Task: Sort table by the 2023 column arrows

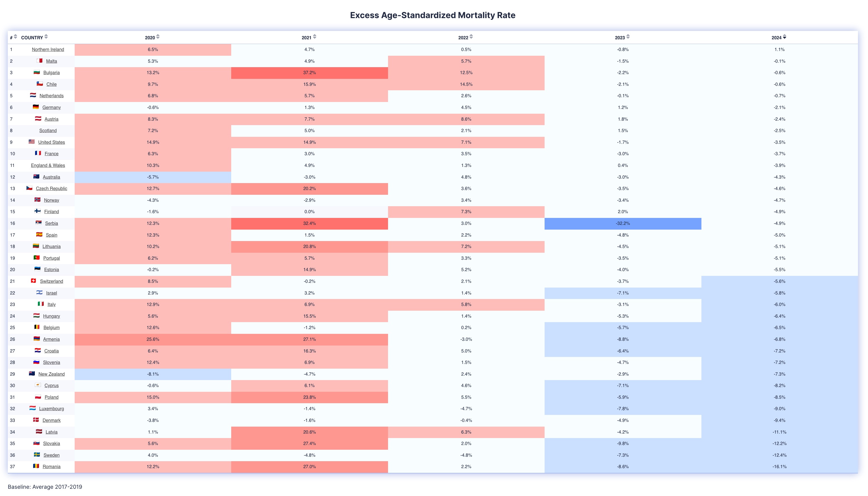Action: click(x=628, y=37)
